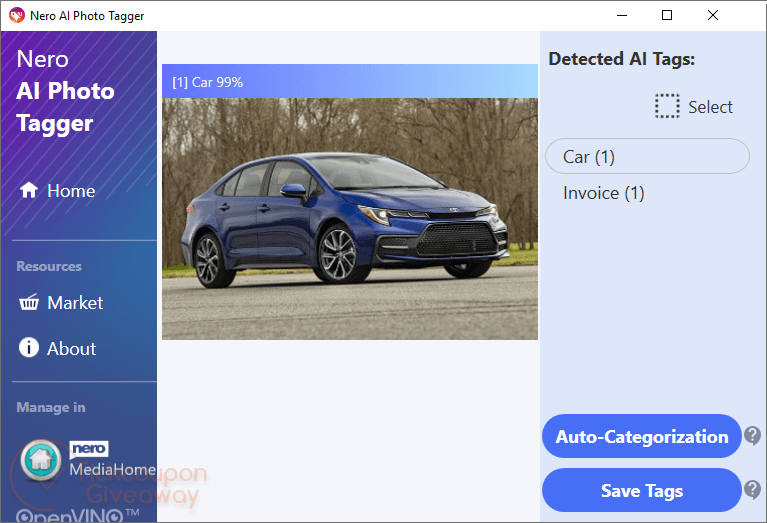Click the nero MediaHome label
767x523 pixels.
tap(112, 460)
